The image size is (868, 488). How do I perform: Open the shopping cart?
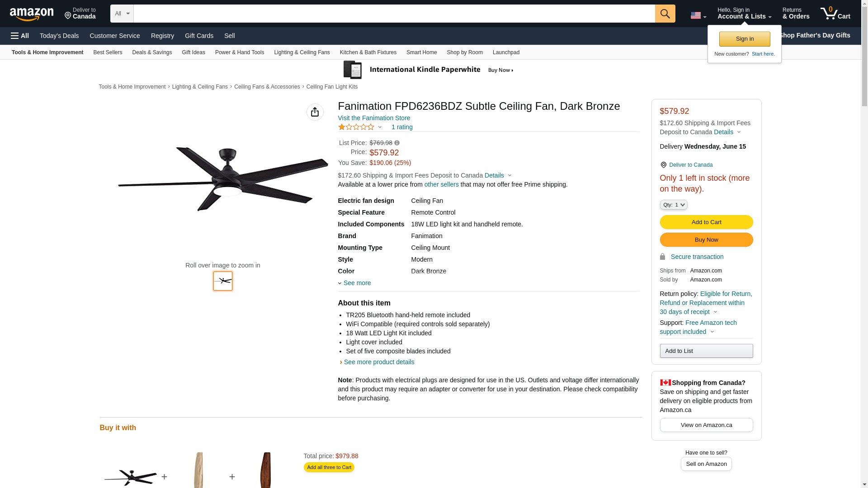pos(835,14)
